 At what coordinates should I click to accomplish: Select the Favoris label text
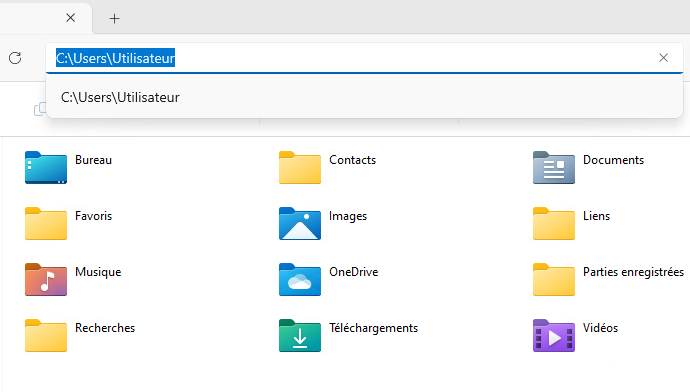point(93,216)
